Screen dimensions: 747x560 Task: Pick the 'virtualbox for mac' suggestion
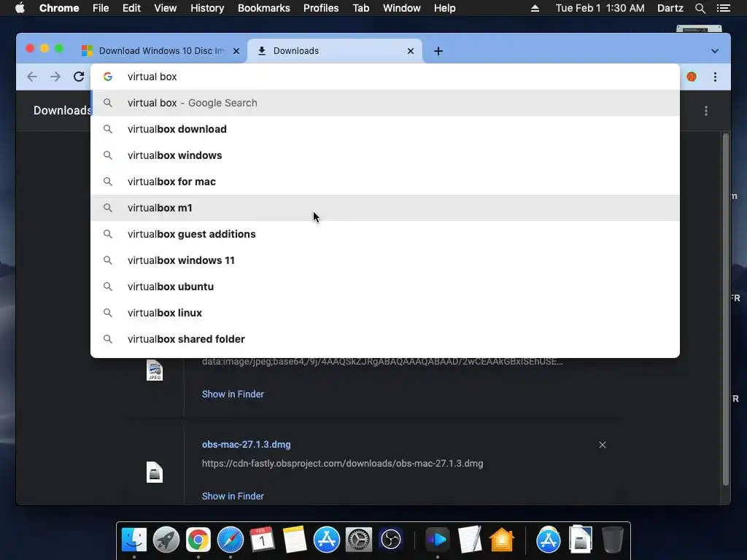click(385, 182)
